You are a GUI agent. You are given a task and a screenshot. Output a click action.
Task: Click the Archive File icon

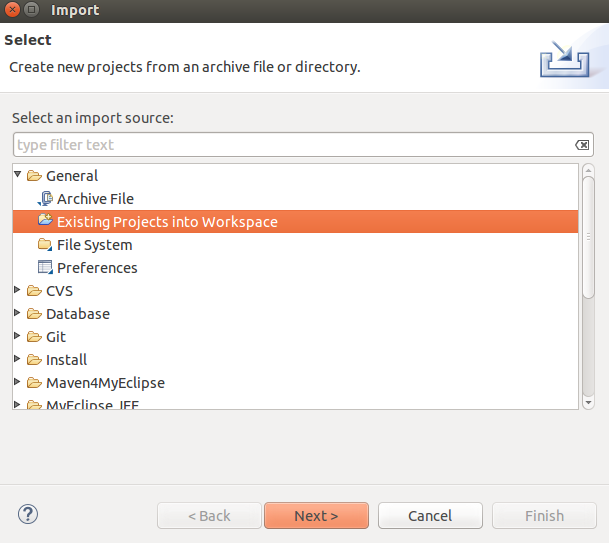coord(44,199)
